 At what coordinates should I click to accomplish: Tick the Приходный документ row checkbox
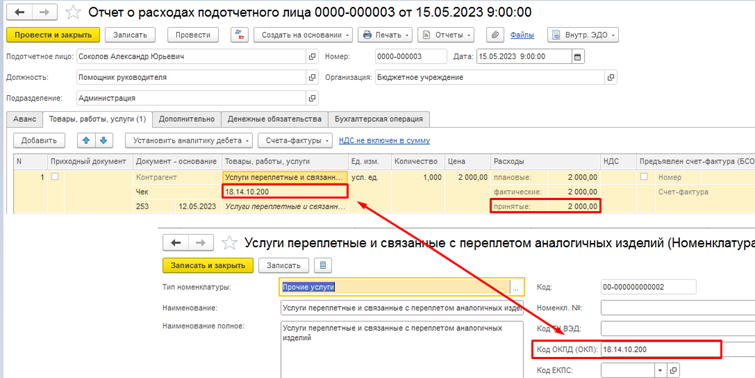click(55, 177)
